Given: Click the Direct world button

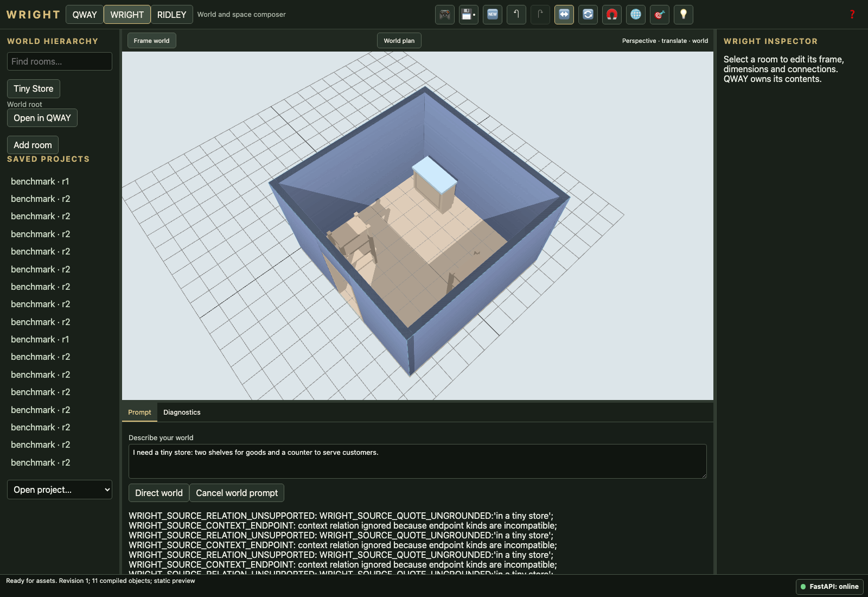Looking at the screenshot, I should pyautogui.click(x=159, y=493).
